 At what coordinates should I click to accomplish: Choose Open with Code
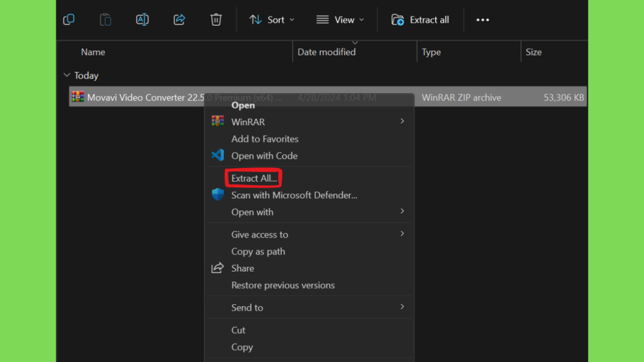pyautogui.click(x=265, y=156)
